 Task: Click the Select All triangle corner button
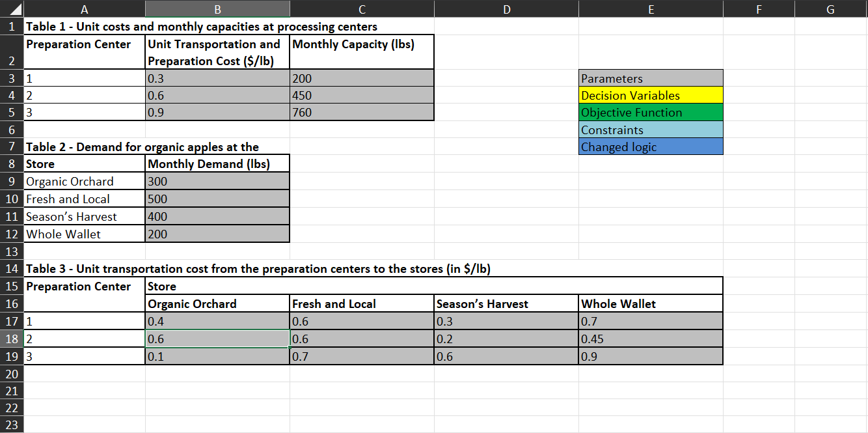12,9
